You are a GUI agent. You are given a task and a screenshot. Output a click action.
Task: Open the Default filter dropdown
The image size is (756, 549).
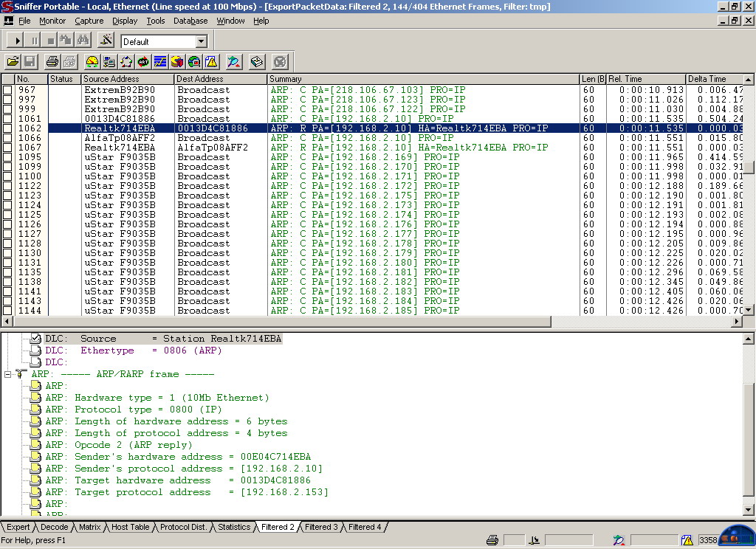click(x=201, y=42)
